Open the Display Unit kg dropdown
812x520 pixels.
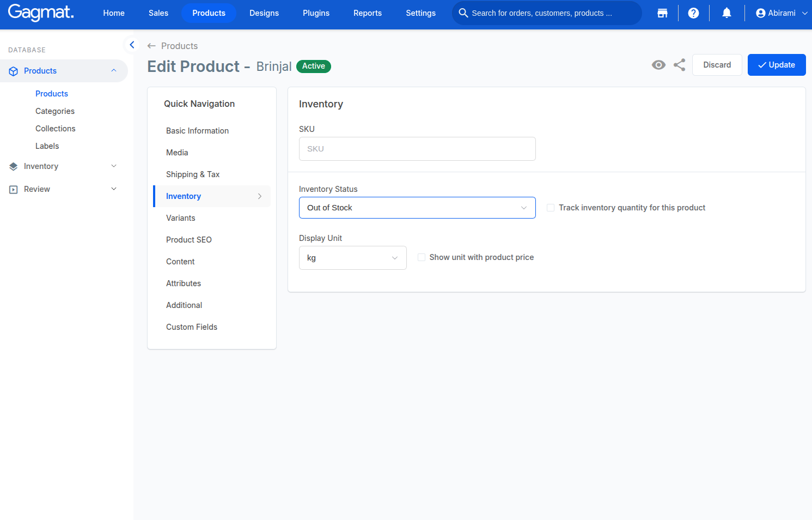pos(353,258)
